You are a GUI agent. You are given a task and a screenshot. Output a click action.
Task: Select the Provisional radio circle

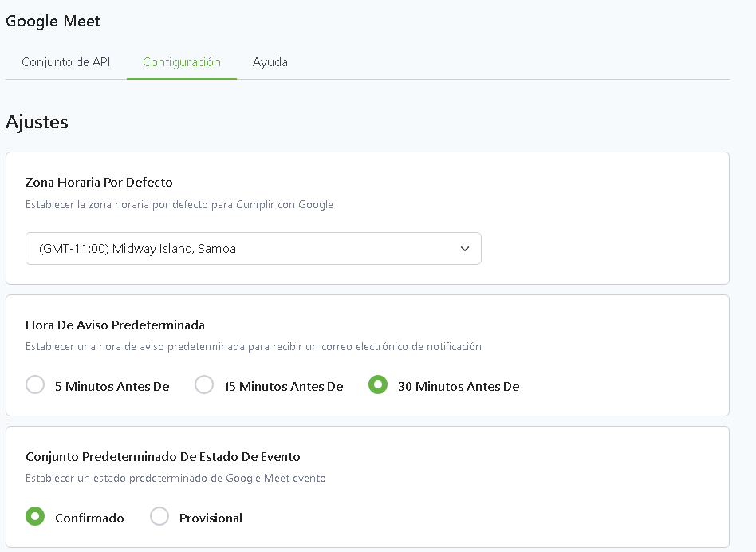[x=159, y=517]
